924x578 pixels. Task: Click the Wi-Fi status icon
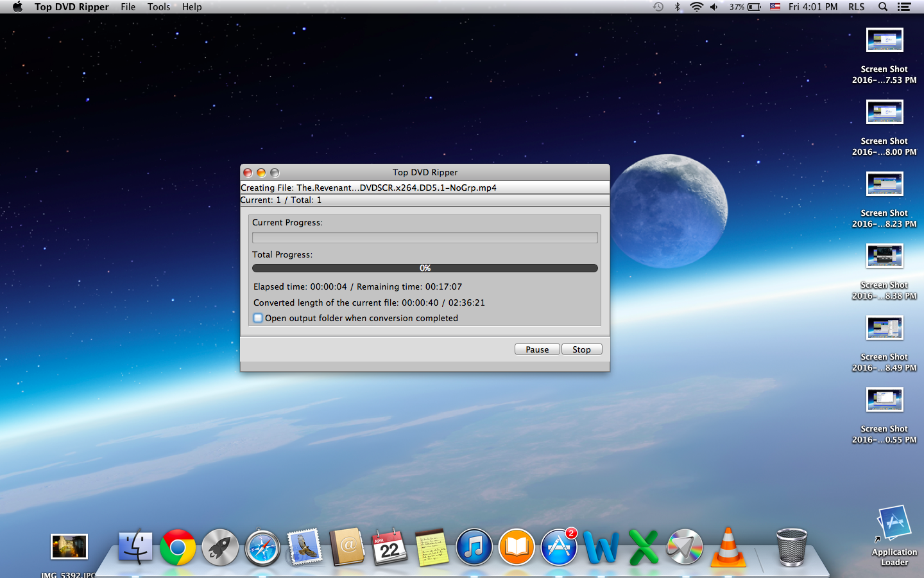point(696,7)
